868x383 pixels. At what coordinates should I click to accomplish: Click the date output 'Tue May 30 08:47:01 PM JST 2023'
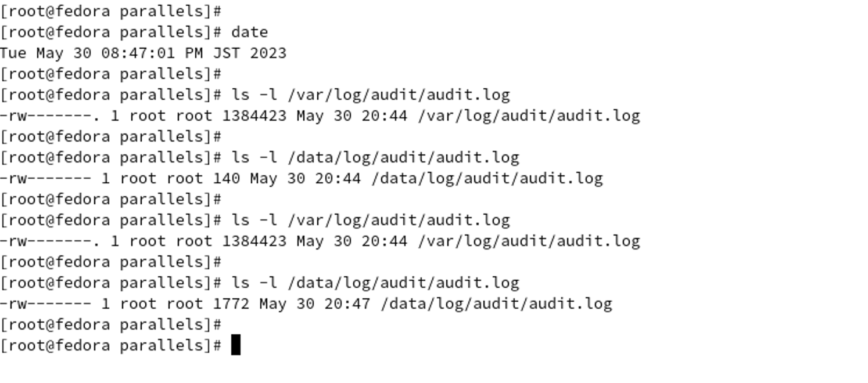coord(144,53)
